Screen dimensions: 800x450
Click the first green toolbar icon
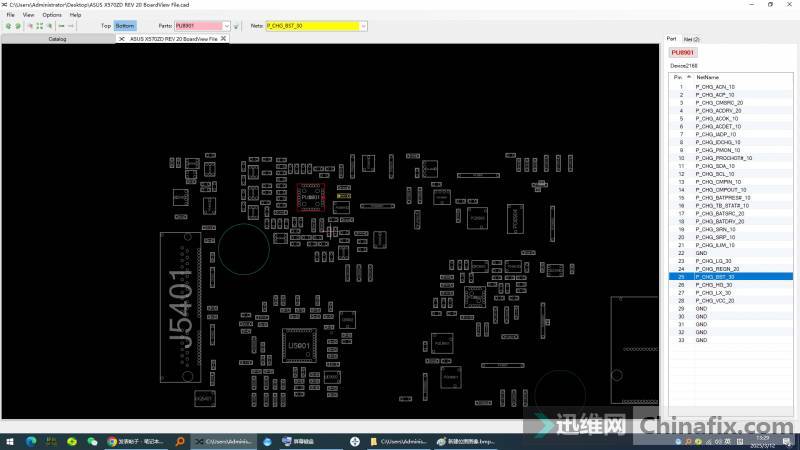(x=8, y=26)
